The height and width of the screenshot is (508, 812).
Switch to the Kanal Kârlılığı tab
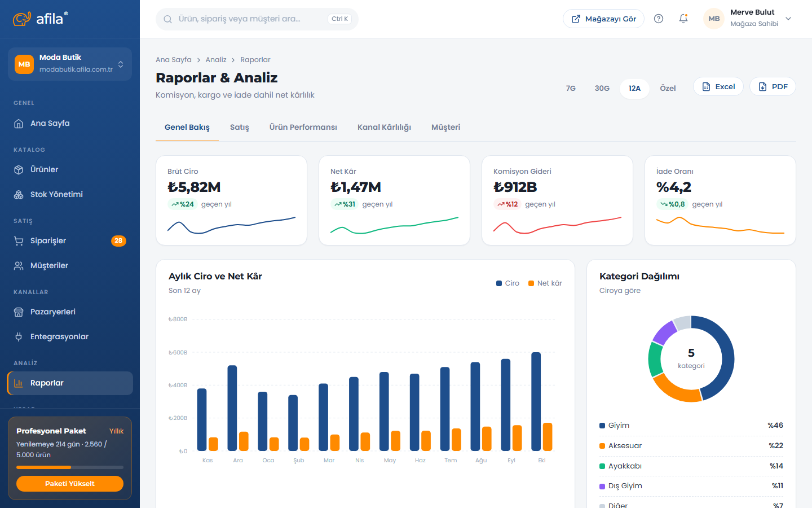tap(384, 128)
